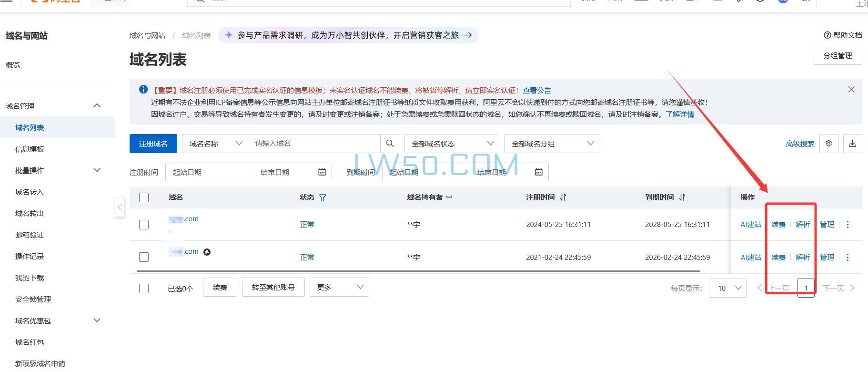Select all domains header checkbox
The width and height of the screenshot is (868, 372).
point(144,197)
